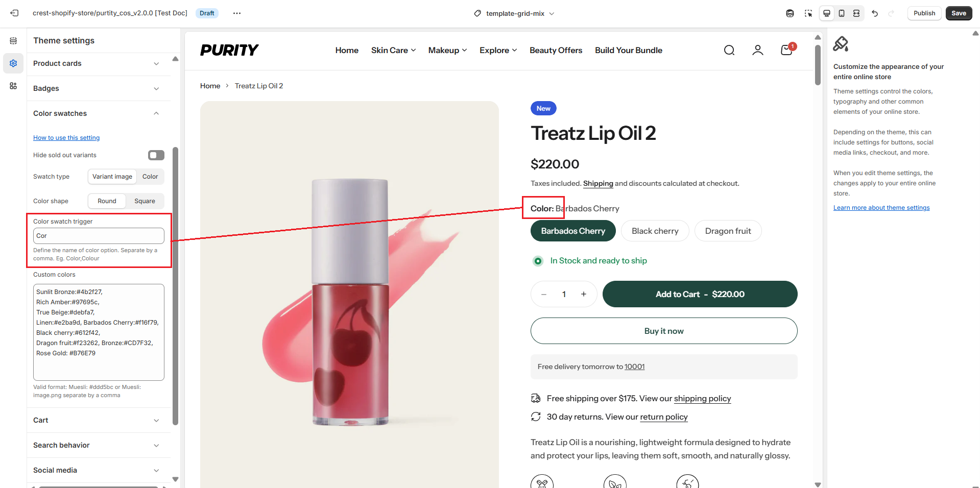
Task: Toggle Hide sold out variants switch
Action: coord(156,155)
